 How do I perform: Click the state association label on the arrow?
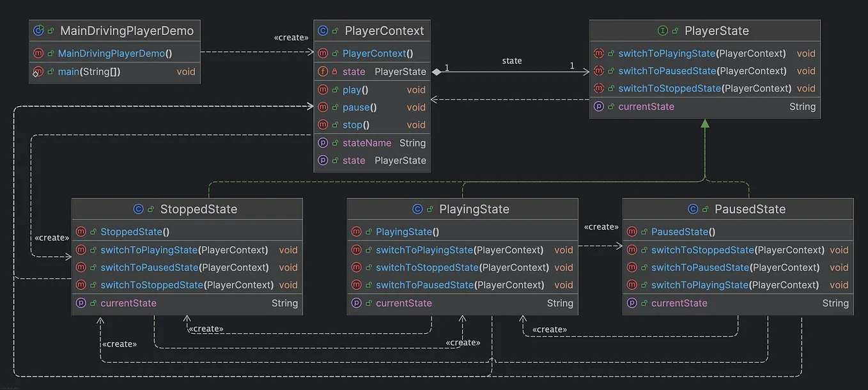pos(512,61)
